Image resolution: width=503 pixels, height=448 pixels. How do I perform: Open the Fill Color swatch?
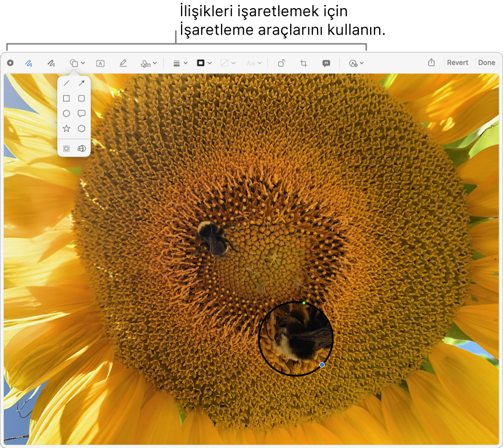[225, 63]
